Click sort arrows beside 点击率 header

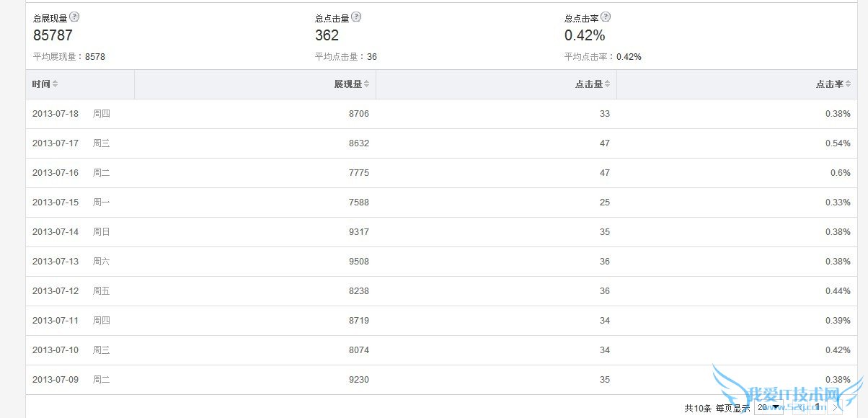coord(848,84)
